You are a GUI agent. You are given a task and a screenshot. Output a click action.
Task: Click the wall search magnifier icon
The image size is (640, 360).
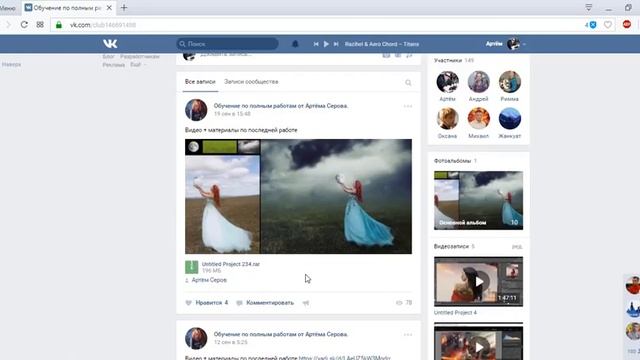coord(408,82)
